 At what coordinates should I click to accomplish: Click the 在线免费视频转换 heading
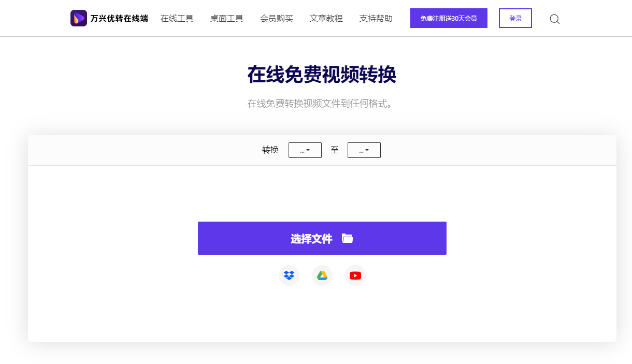tap(322, 75)
